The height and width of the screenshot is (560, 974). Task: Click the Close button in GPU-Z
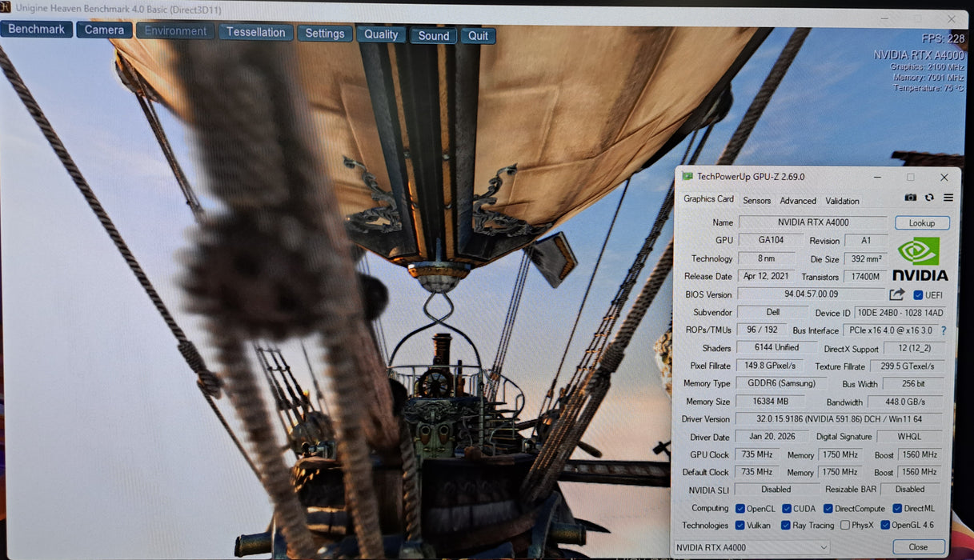918,547
